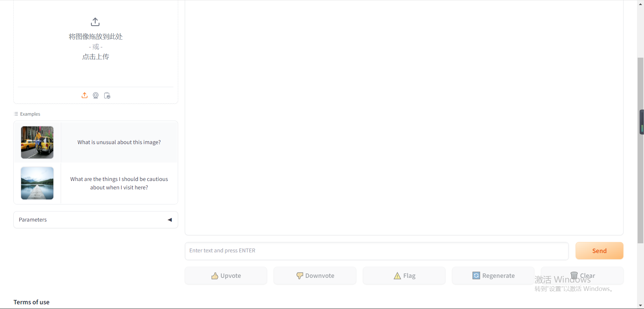Click the Enter text input field
Viewport: 644px width, 309px height.
point(376,250)
